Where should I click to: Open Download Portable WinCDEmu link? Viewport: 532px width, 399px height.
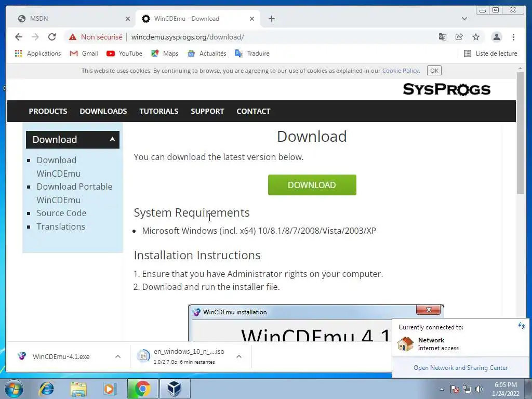(74, 193)
